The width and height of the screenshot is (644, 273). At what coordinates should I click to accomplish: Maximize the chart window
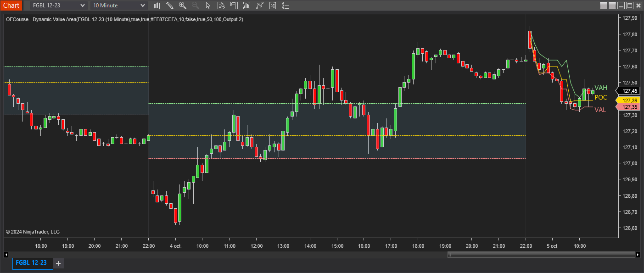pos(630,6)
